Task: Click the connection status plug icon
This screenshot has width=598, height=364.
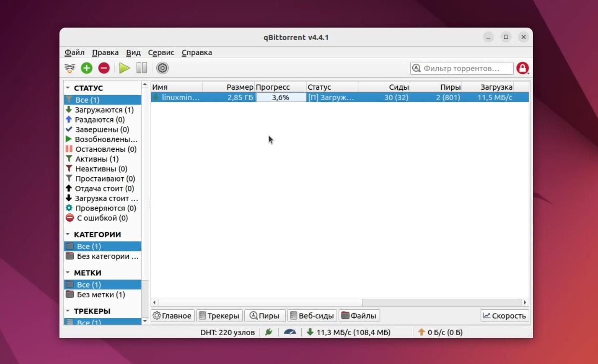Action: [269, 332]
